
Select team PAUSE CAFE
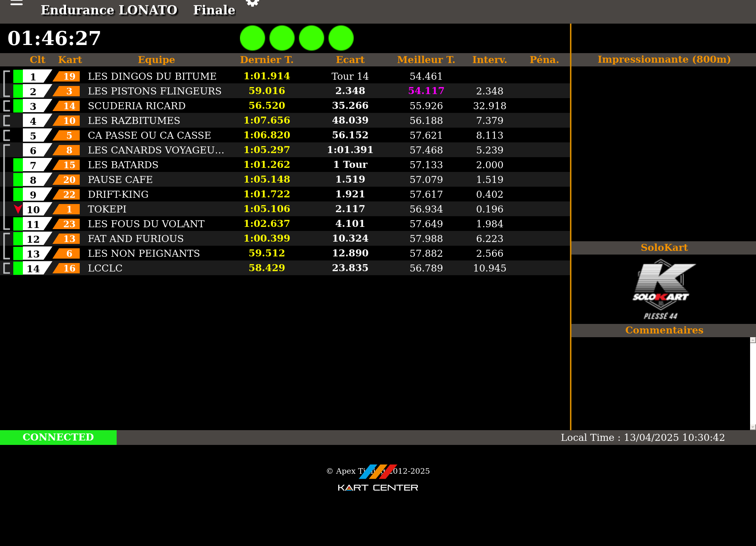[x=120, y=180]
